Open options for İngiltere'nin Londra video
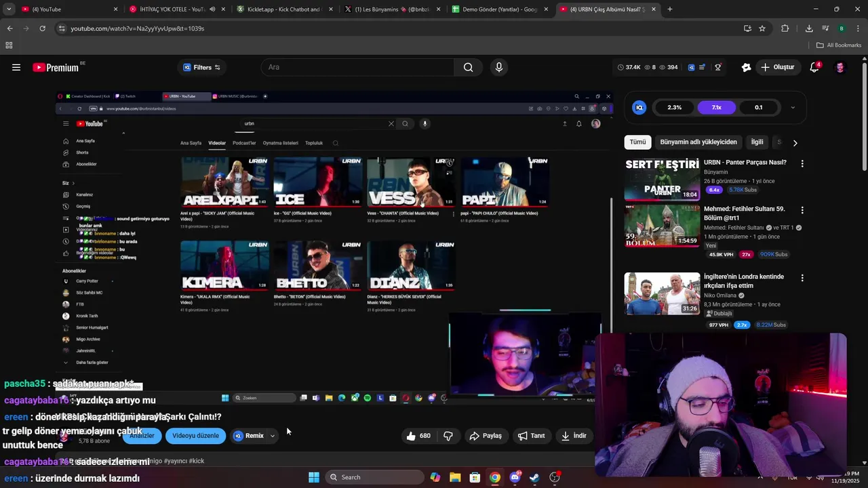Screen dimensions: 868x488 click(x=802, y=278)
